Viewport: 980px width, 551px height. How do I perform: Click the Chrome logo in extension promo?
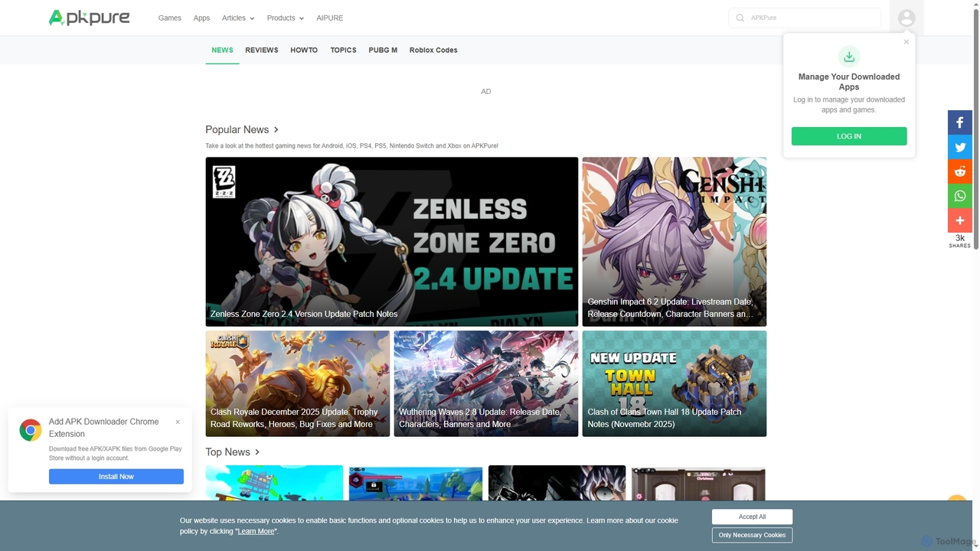31,430
